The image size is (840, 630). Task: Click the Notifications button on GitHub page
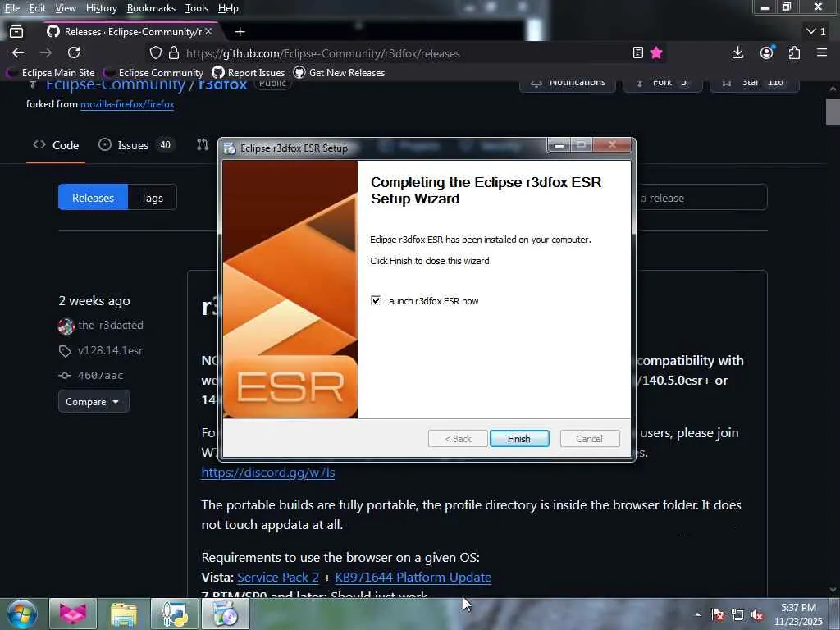(x=568, y=84)
